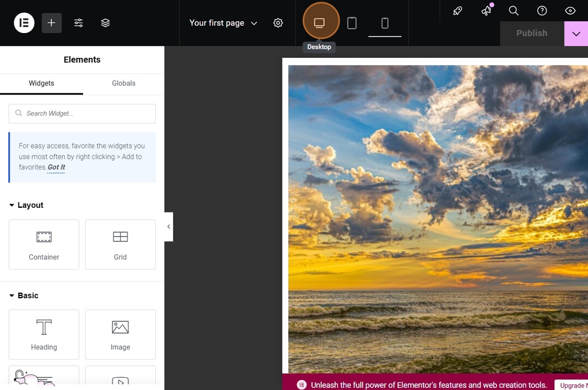Image resolution: width=588 pixels, height=390 pixels.
Task: Focus the Search Widget field
Action: click(x=82, y=113)
